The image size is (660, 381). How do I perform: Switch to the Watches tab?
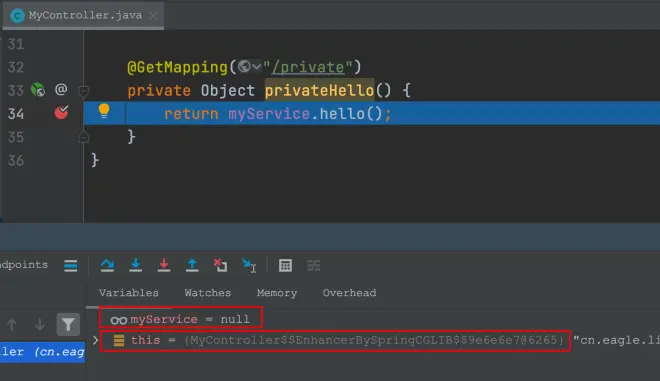(x=208, y=293)
